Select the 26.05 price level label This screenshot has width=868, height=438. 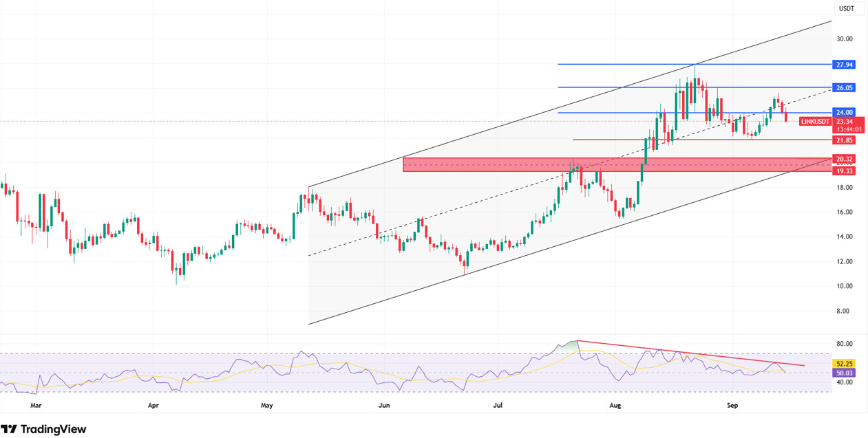[844, 88]
